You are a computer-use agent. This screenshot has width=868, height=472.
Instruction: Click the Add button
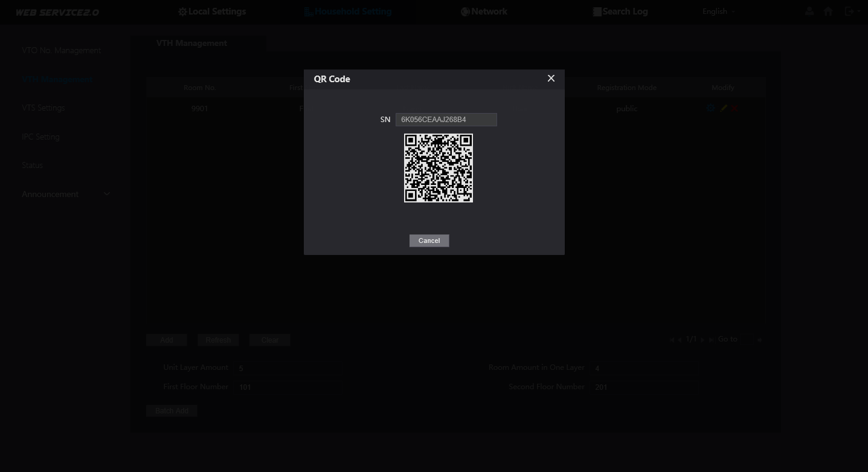[167, 340]
